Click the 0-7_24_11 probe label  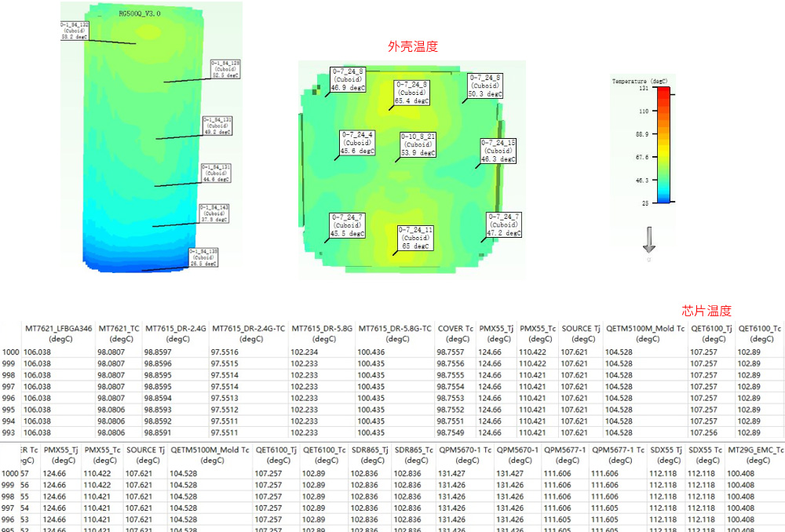click(415, 239)
